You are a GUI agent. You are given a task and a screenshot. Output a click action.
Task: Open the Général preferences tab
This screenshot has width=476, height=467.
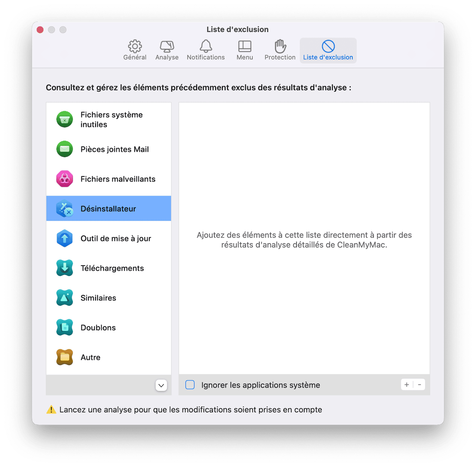(135, 50)
